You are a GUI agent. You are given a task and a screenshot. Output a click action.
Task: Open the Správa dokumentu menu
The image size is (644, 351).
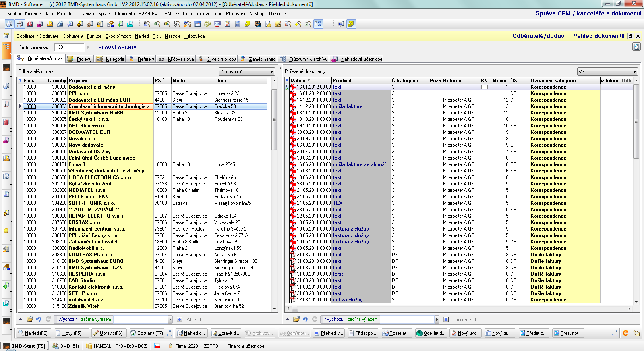tap(117, 13)
